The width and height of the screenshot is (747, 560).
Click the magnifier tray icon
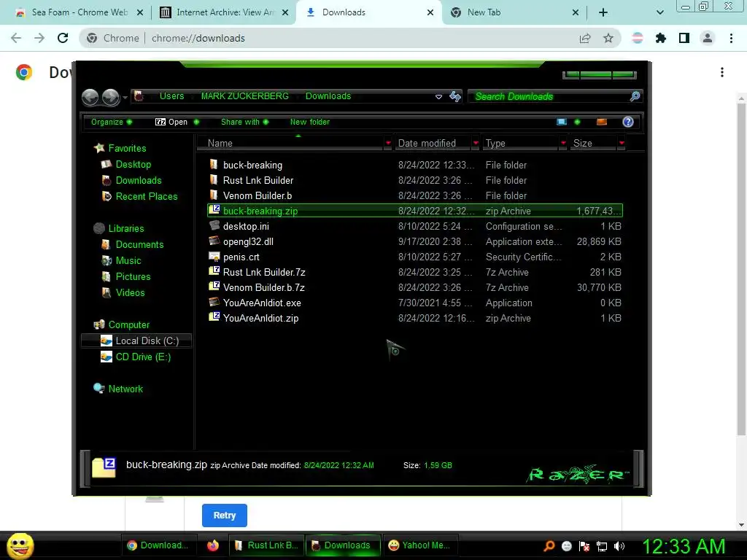pyautogui.click(x=549, y=546)
